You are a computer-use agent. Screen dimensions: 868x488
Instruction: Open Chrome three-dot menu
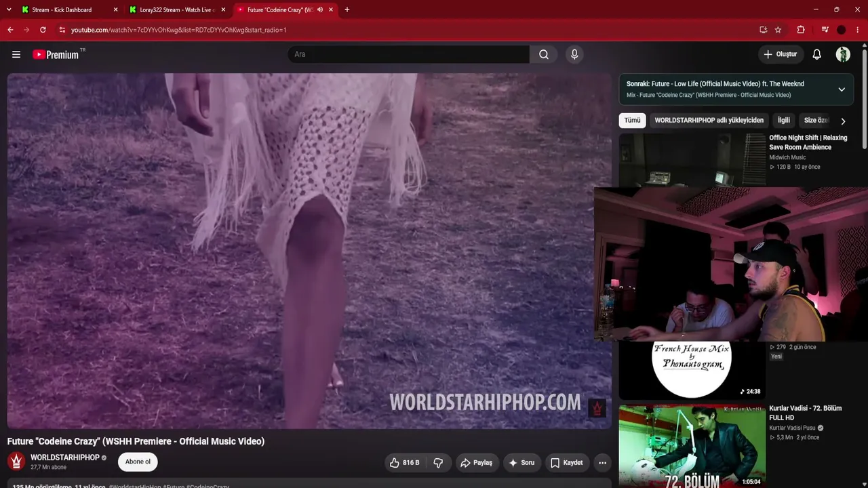coord(858,30)
